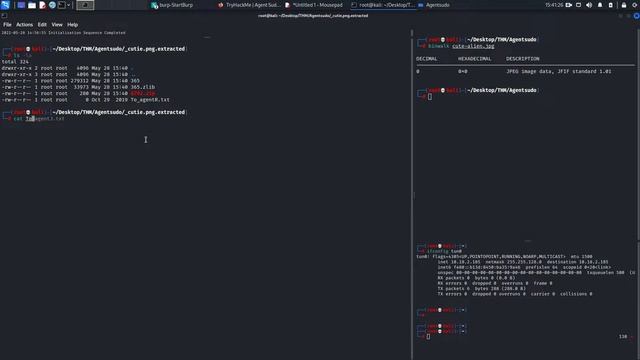Open the notifications bell icon

(600, 5)
